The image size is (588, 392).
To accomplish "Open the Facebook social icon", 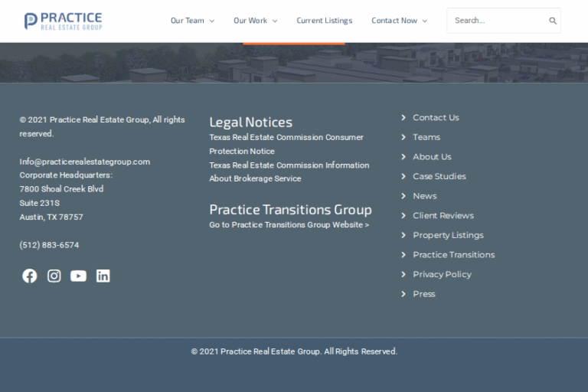I will [30, 276].
